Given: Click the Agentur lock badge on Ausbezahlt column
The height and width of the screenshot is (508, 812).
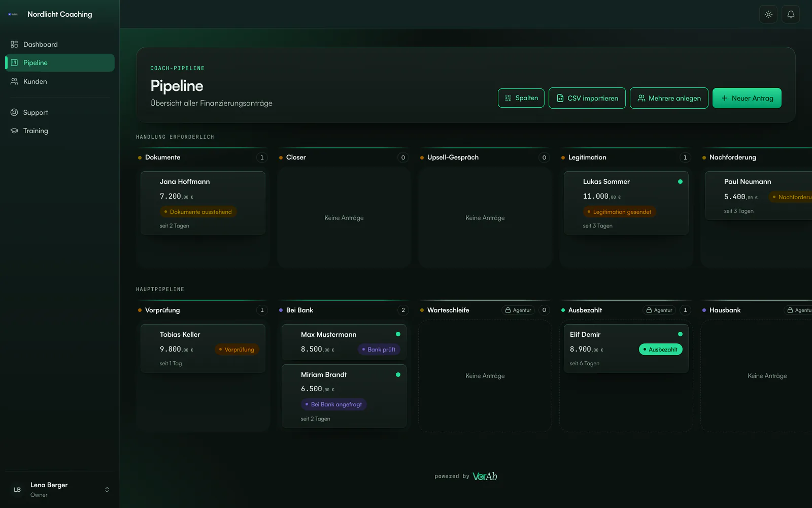Looking at the screenshot, I should (659, 310).
